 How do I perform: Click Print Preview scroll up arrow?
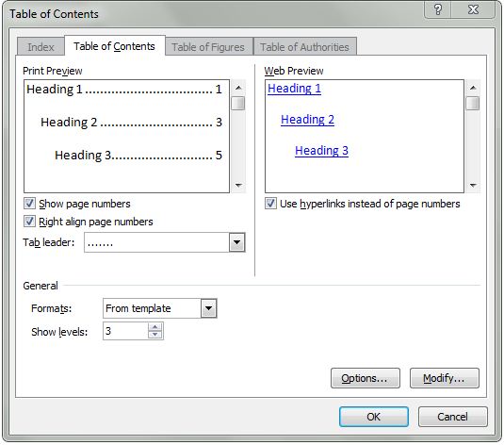point(238,88)
